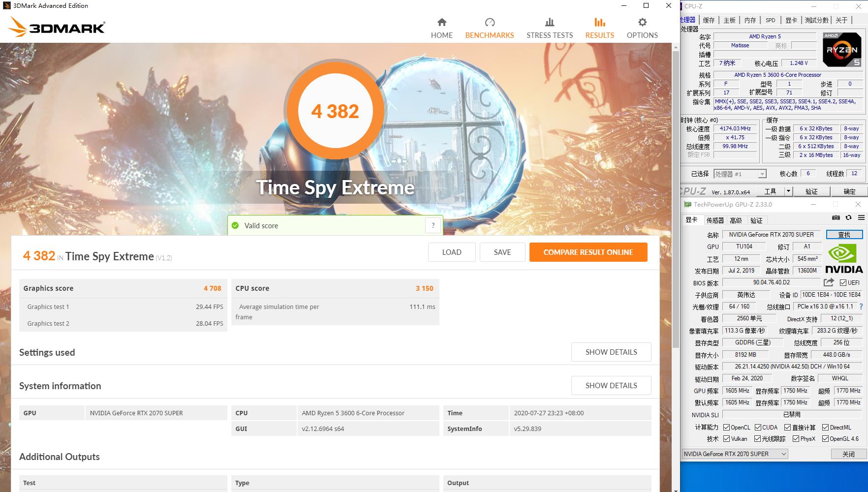Toggle the UEFI checkbox
Image resolution: width=868 pixels, height=492 pixels.
click(843, 283)
